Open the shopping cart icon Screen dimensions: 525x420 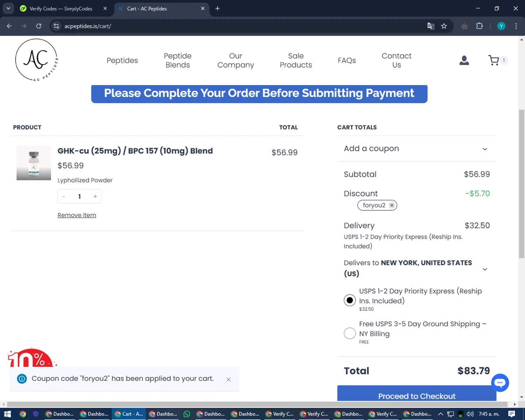[493, 60]
